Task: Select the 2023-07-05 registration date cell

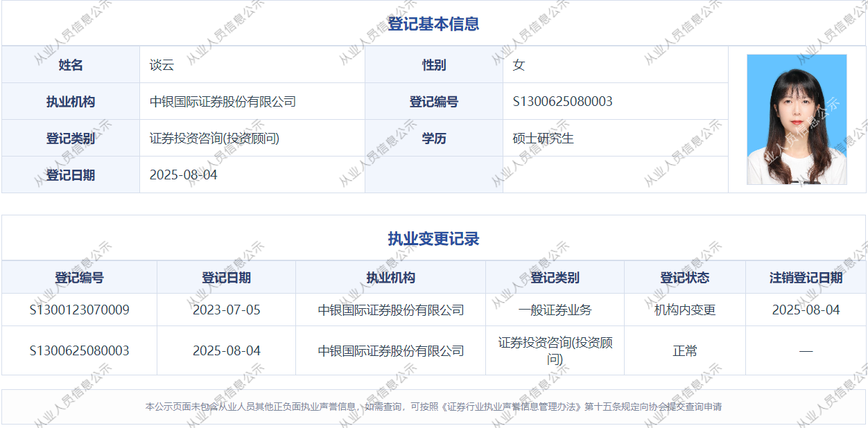Action: [x=227, y=310]
